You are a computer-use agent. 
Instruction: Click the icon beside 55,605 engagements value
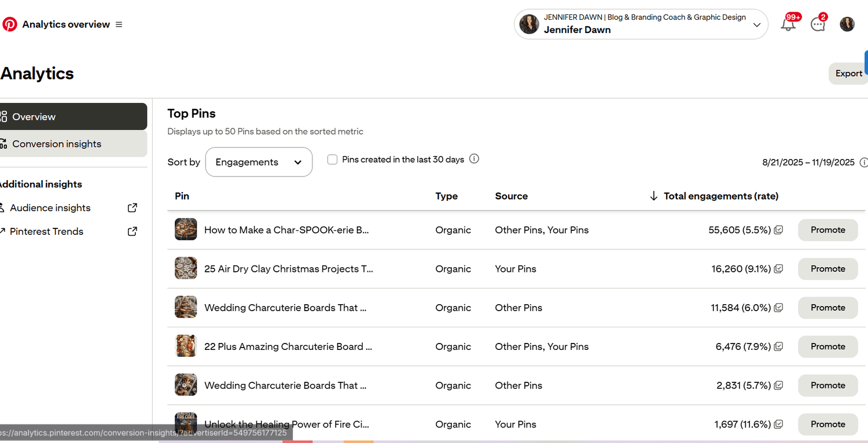[779, 230]
